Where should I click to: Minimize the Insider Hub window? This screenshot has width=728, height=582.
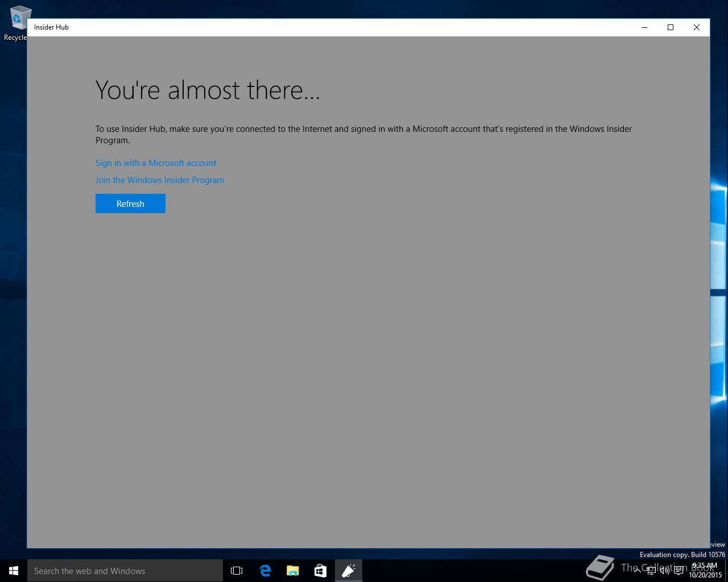point(644,27)
